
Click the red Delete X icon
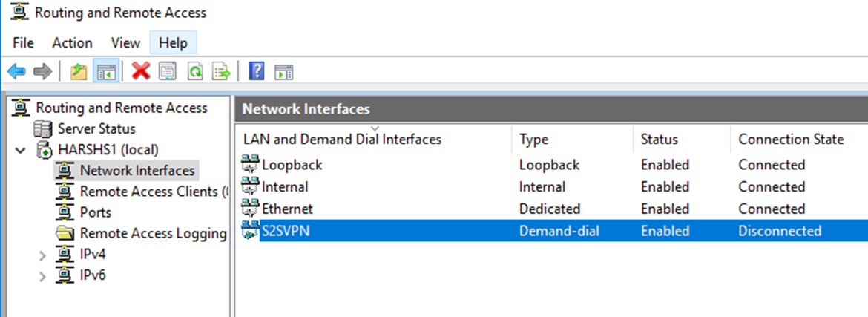point(141,71)
